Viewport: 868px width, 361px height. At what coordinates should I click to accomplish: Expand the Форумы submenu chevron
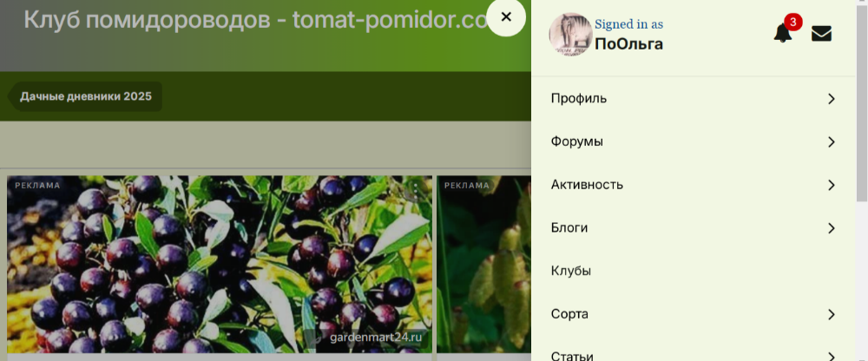tap(831, 141)
